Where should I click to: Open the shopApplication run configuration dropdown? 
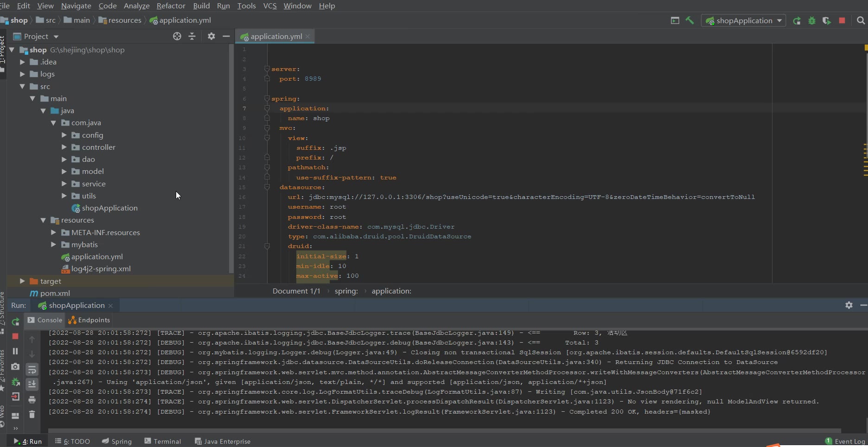tap(744, 20)
